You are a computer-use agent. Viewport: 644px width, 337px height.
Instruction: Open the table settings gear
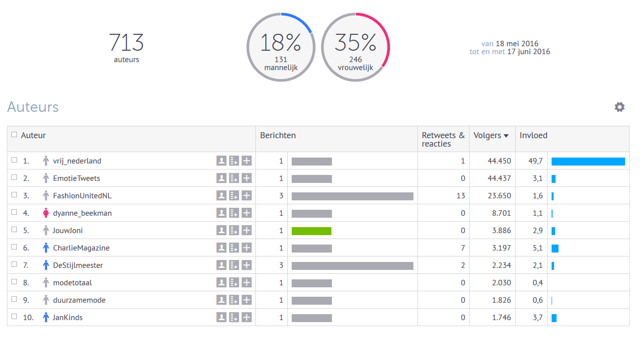tap(619, 107)
